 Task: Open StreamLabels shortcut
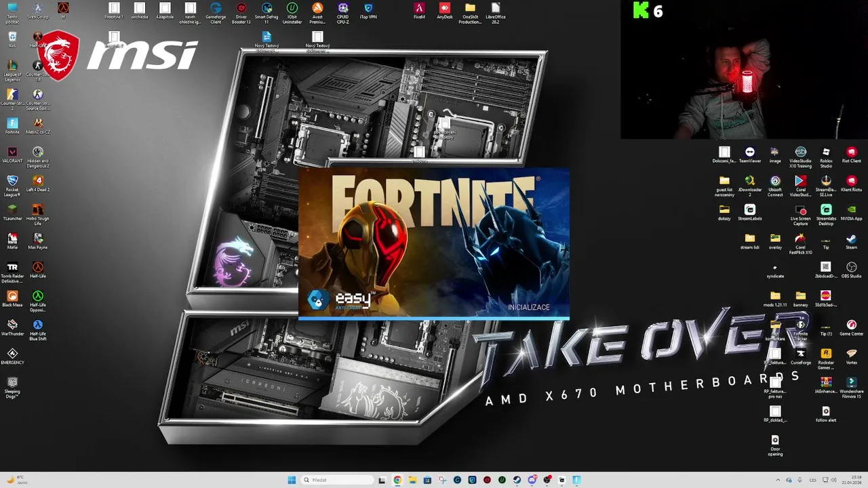click(750, 213)
